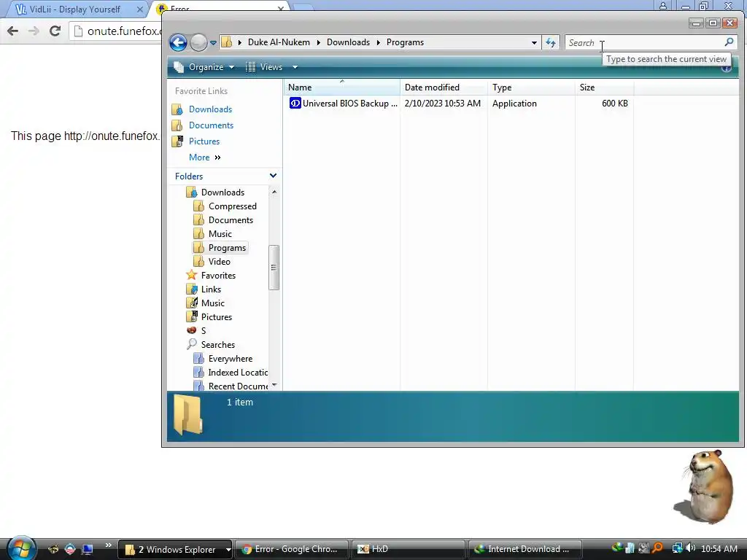Click the large folder icon in details pane

point(187,415)
